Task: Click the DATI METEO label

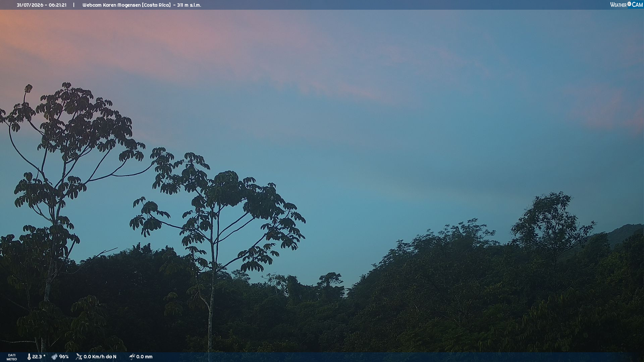Action: coord(12,357)
